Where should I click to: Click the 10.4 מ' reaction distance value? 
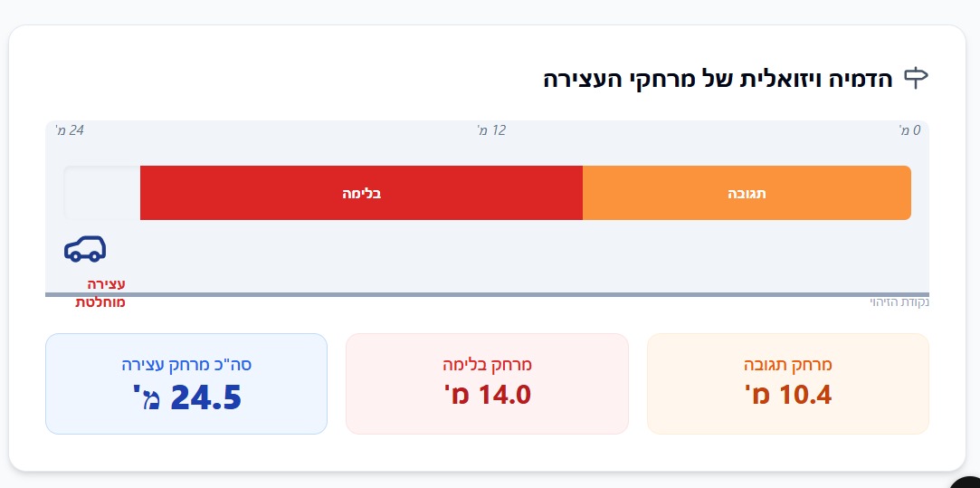787,395
